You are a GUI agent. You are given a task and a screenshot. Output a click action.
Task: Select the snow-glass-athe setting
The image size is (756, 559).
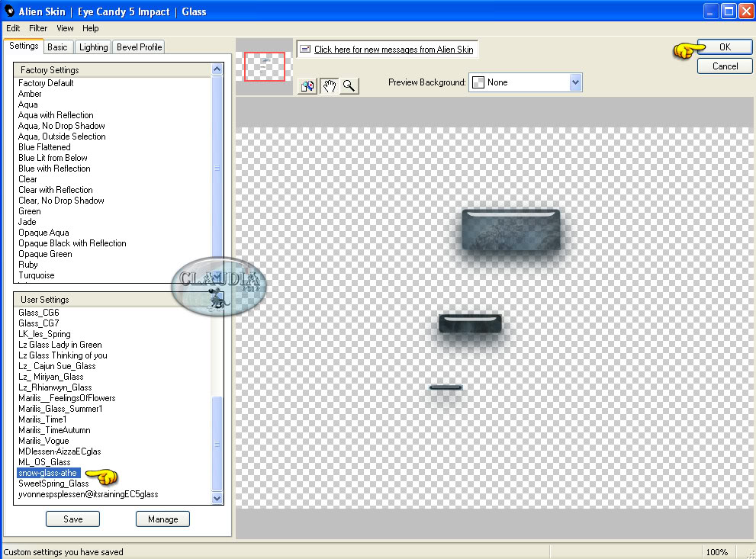click(48, 473)
